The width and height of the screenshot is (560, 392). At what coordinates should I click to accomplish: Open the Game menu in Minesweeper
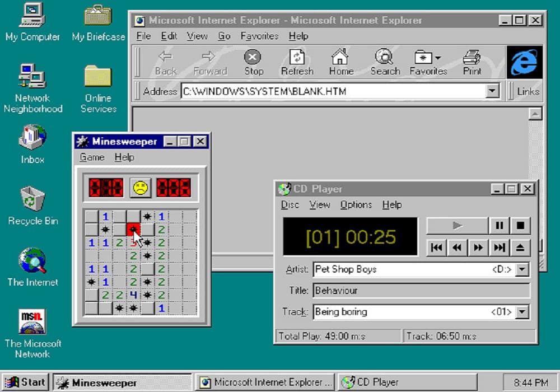pos(91,157)
